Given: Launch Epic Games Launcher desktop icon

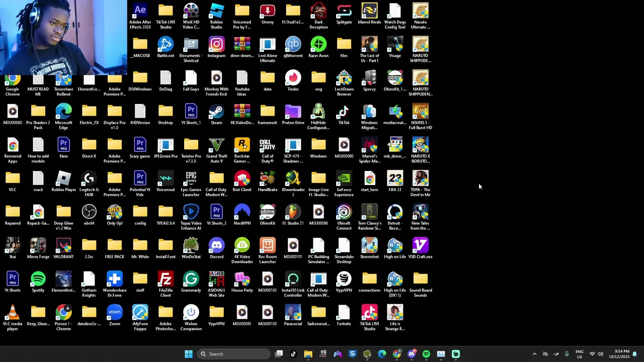Looking at the screenshot, I should pyautogui.click(x=191, y=184).
